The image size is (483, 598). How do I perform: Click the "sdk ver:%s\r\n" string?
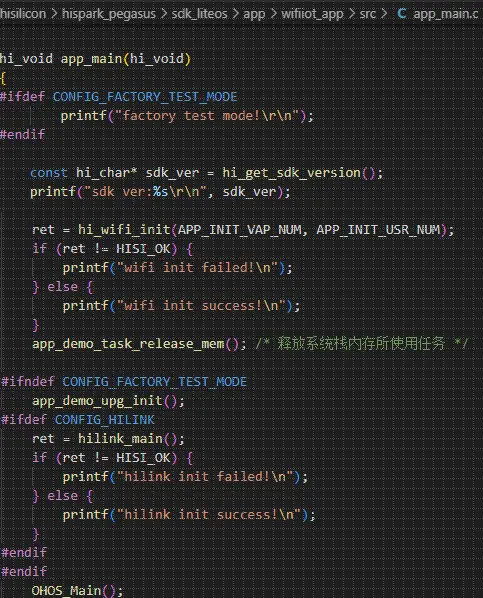coord(145,191)
